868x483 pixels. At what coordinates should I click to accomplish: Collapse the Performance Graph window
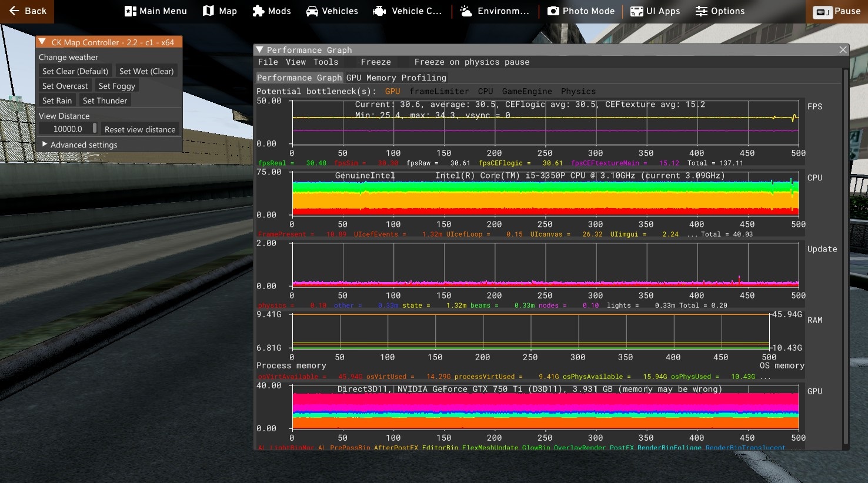[x=259, y=50]
